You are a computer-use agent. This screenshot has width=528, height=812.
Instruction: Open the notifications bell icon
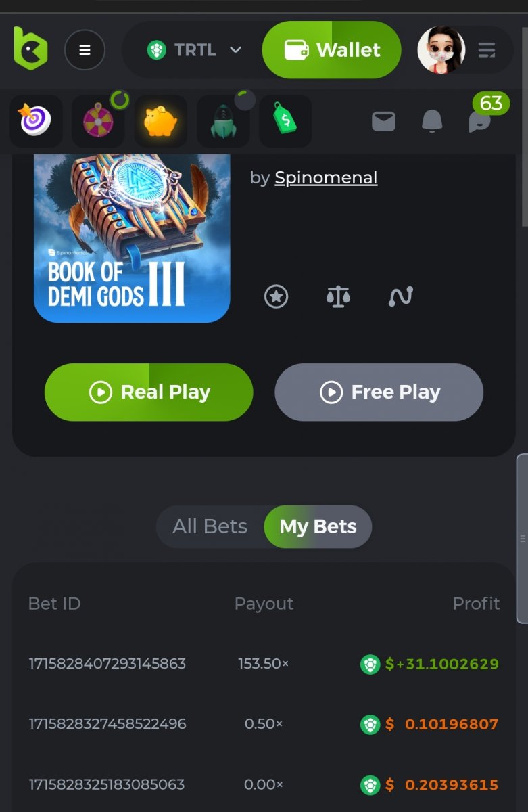(x=432, y=122)
